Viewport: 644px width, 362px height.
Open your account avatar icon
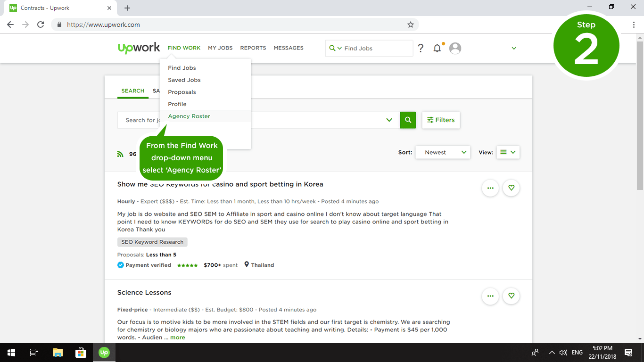[x=455, y=48]
